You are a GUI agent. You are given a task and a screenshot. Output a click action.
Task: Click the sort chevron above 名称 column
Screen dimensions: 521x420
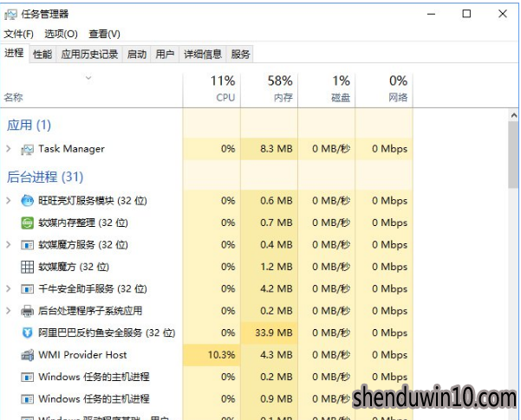tap(88, 78)
